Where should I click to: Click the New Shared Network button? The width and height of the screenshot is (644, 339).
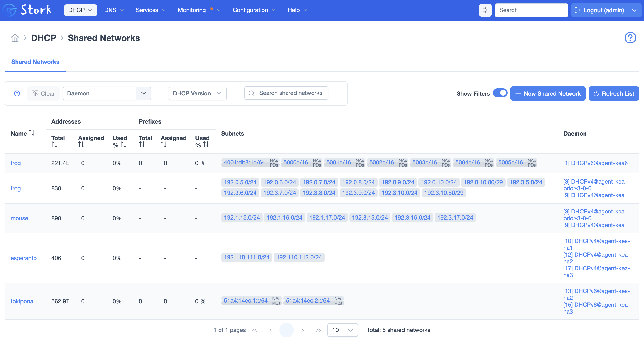pyautogui.click(x=548, y=93)
